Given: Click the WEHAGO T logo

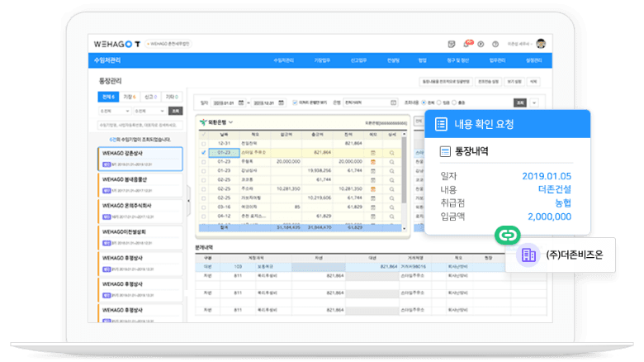Looking at the screenshot, I should [x=117, y=44].
